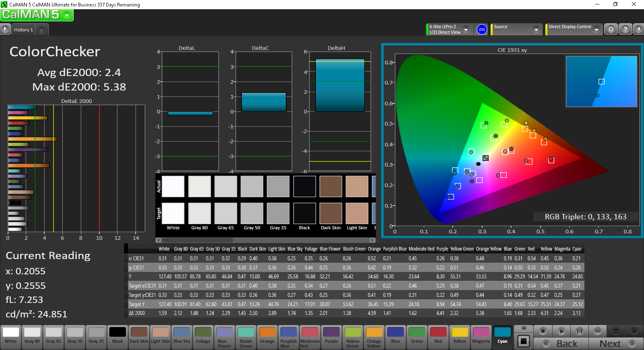Select the History 1 tab
This screenshot has width=644, height=350.
[x=23, y=30]
